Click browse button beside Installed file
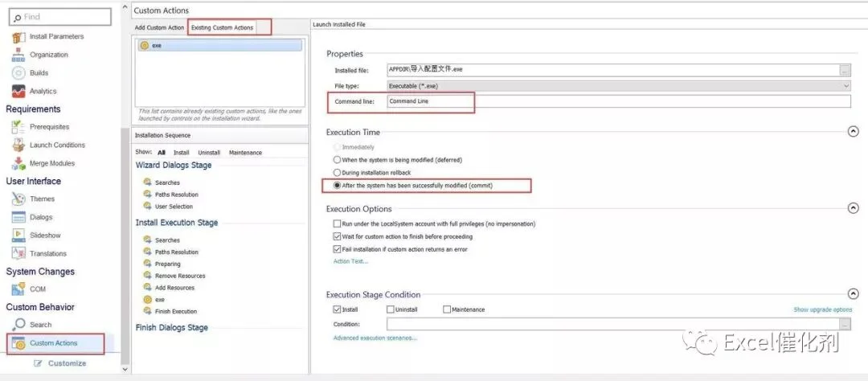Image resolution: width=868 pixels, height=381 pixels. [x=845, y=70]
